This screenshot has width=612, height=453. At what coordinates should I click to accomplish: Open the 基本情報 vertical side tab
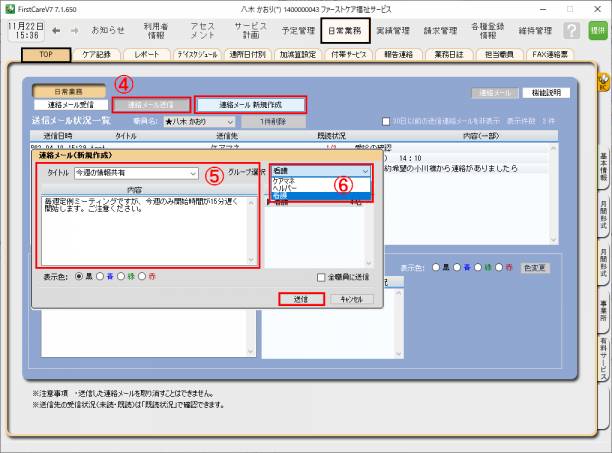603,169
